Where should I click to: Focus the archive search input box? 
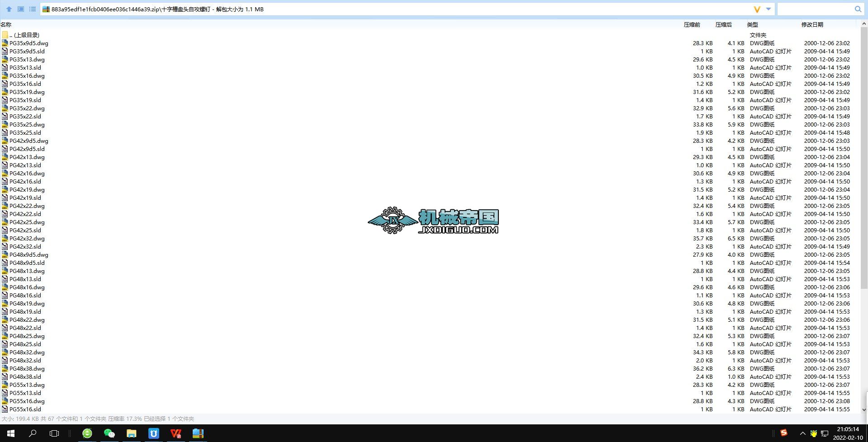tap(815, 9)
